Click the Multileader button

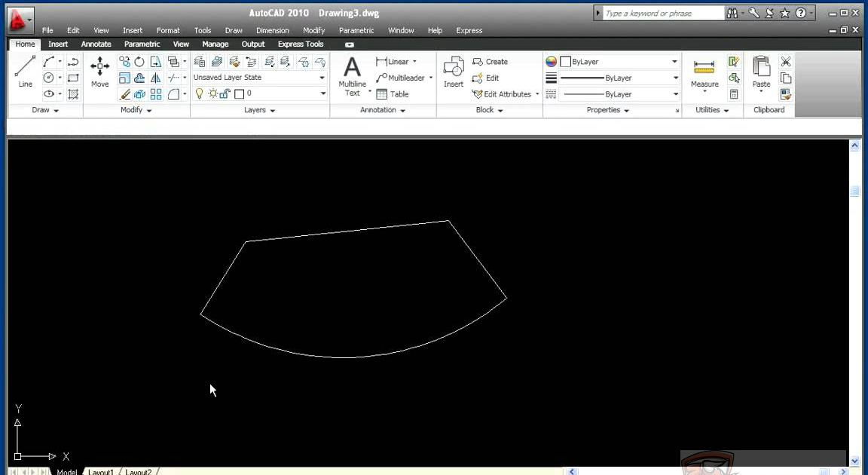point(399,78)
